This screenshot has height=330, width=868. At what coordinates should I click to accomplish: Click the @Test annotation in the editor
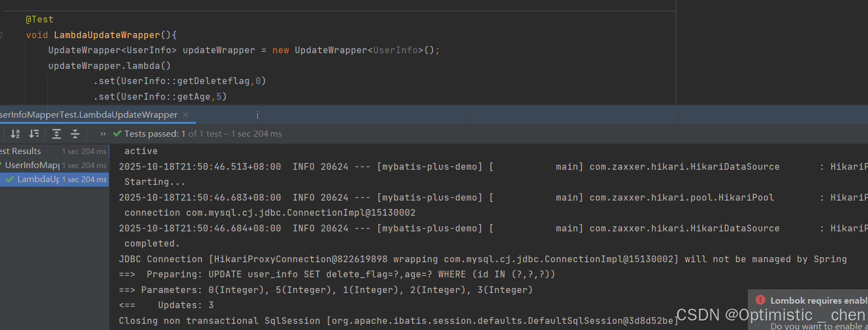tap(40, 20)
